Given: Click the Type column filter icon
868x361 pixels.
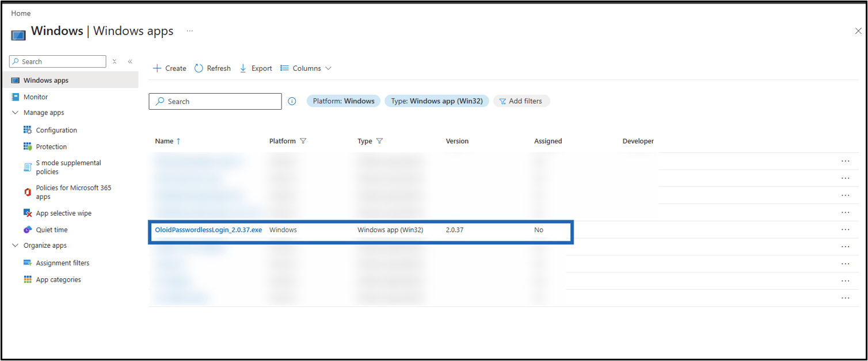Looking at the screenshot, I should click(x=379, y=141).
